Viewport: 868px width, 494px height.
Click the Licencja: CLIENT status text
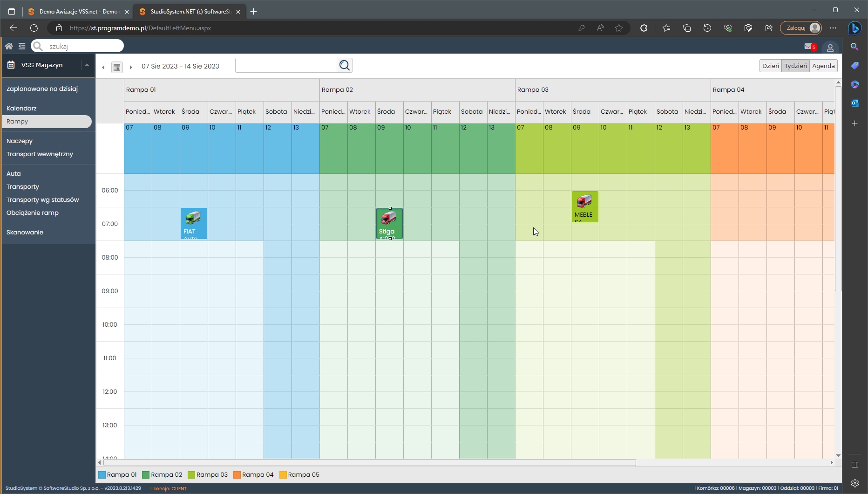168,488
